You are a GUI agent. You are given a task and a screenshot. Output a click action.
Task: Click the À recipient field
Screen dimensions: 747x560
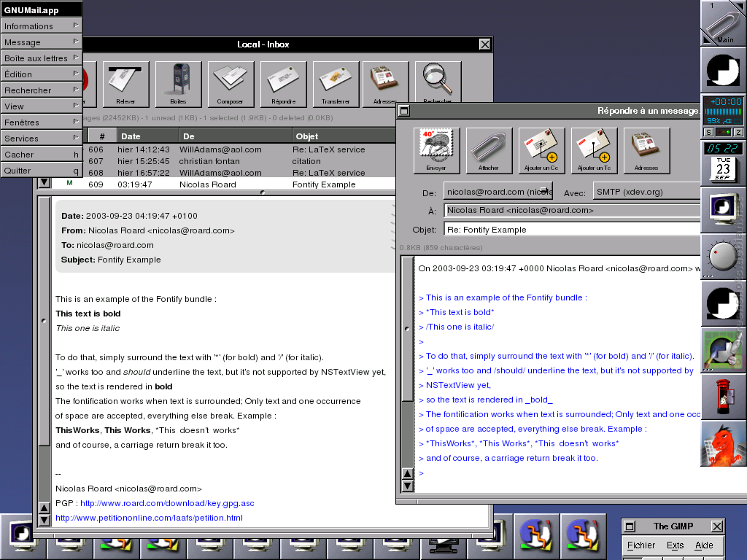click(572, 210)
